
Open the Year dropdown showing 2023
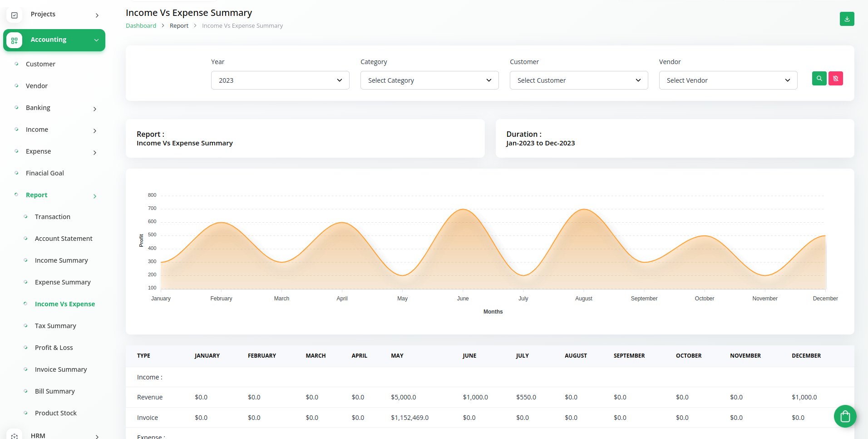click(x=280, y=80)
